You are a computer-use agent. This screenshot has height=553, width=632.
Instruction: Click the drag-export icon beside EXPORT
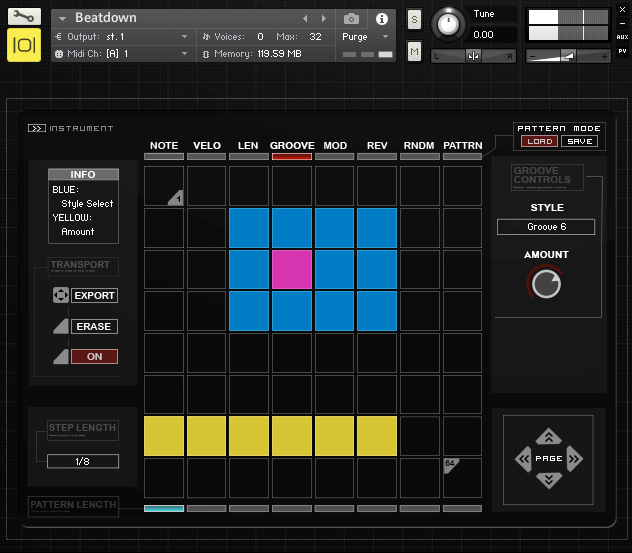click(60, 296)
